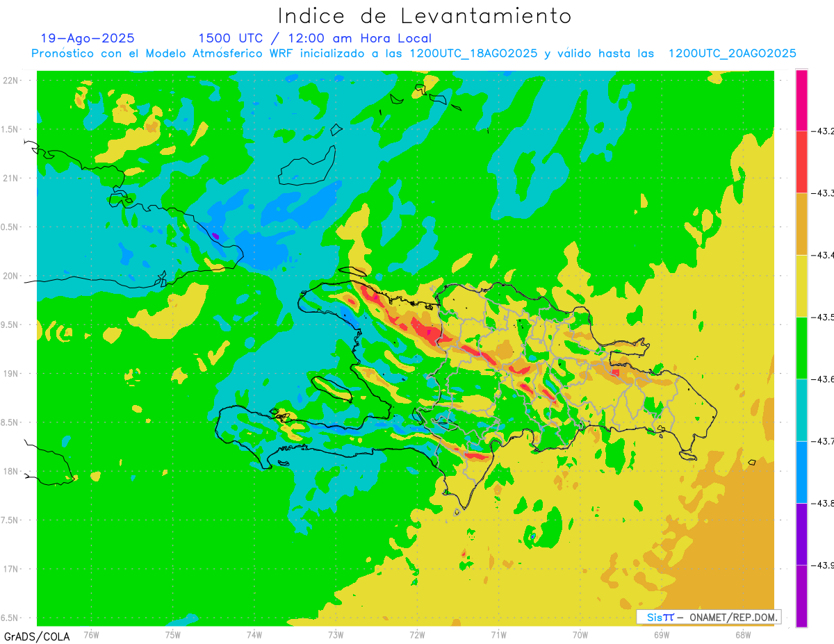This screenshot has height=644, width=834.
Task: Click the cyan legend color band
Action: (801, 410)
